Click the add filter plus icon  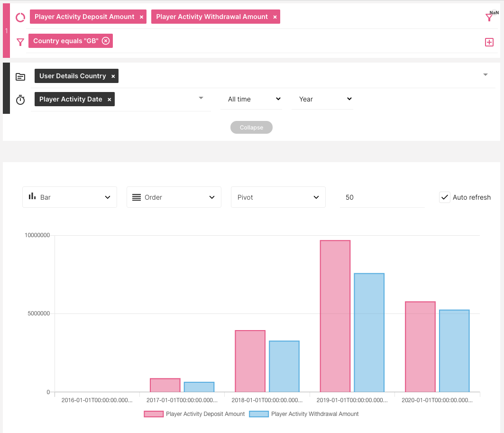[489, 42]
